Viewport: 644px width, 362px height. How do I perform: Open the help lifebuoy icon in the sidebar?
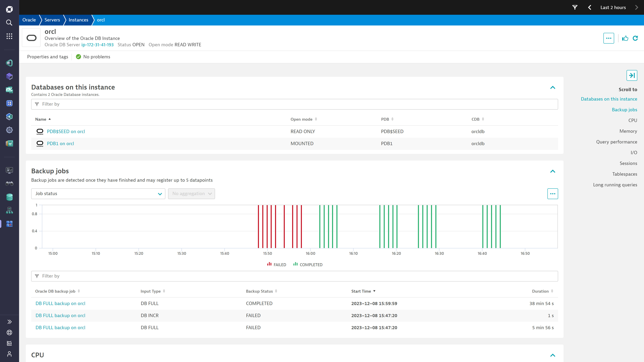tap(9, 333)
